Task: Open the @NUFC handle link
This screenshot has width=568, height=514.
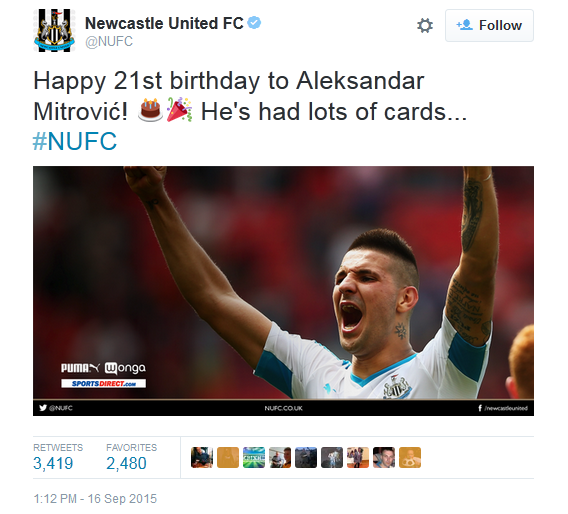Action: click(109, 42)
